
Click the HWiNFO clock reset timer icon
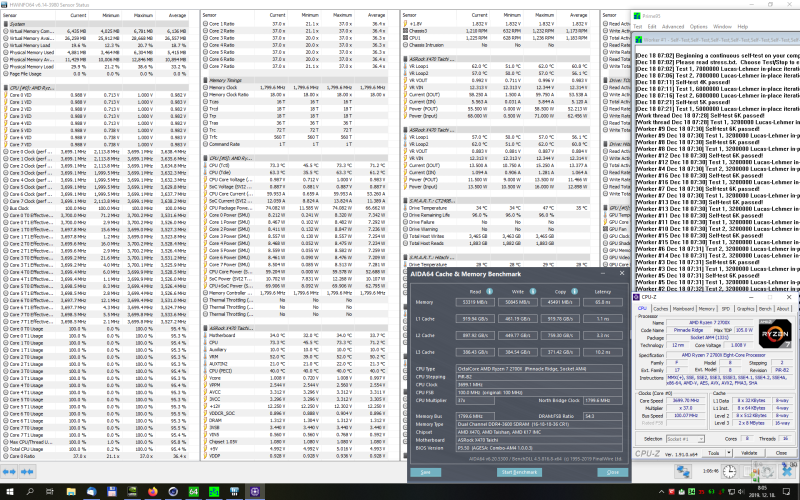pyautogui.click(x=729, y=471)
